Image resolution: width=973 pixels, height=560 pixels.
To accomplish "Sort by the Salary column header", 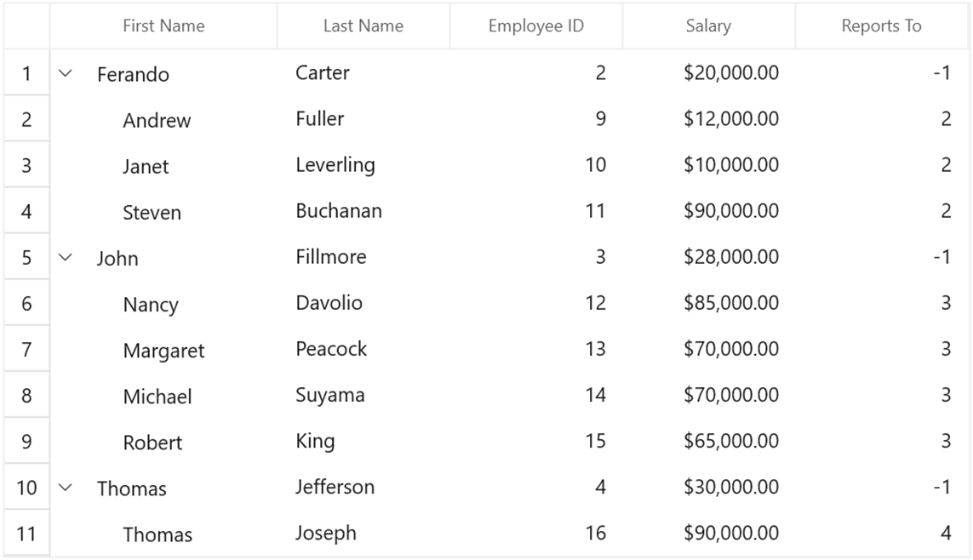I will click(708, 26).
